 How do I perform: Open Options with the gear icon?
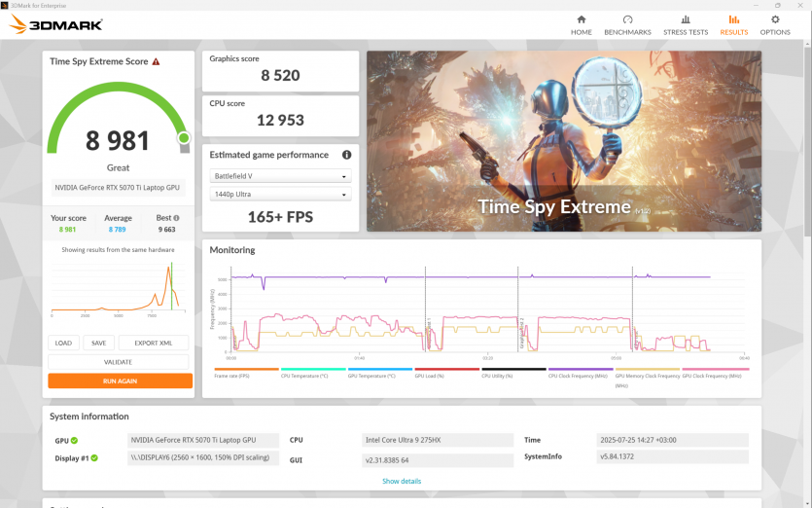click(x=775, y=19)
